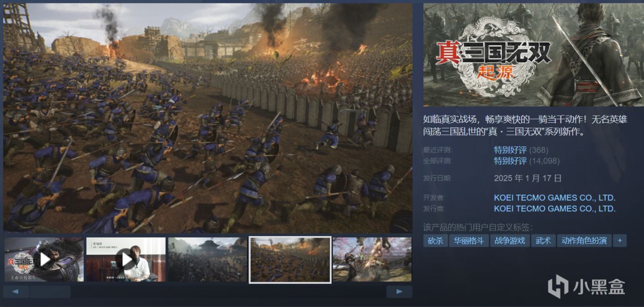Click the left arrow of thumbnail strip
This screenshot has width=644, height=307.
(x=16, y=291)
